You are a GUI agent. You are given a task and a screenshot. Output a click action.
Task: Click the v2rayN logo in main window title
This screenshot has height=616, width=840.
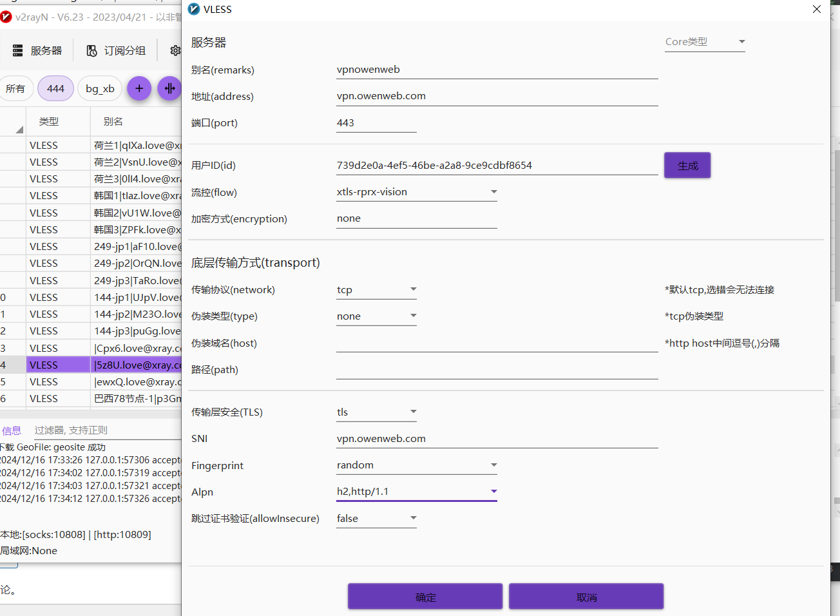tap(6, 17)
